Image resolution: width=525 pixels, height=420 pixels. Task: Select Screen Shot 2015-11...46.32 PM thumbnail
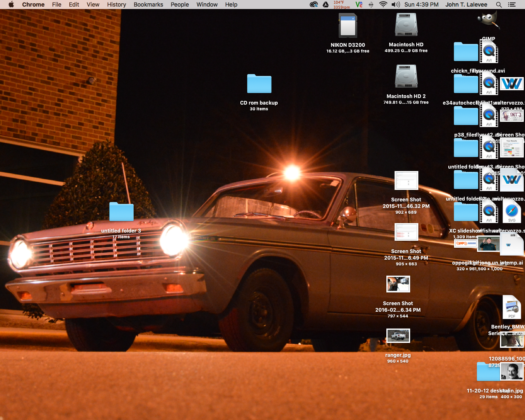[406, 180]
